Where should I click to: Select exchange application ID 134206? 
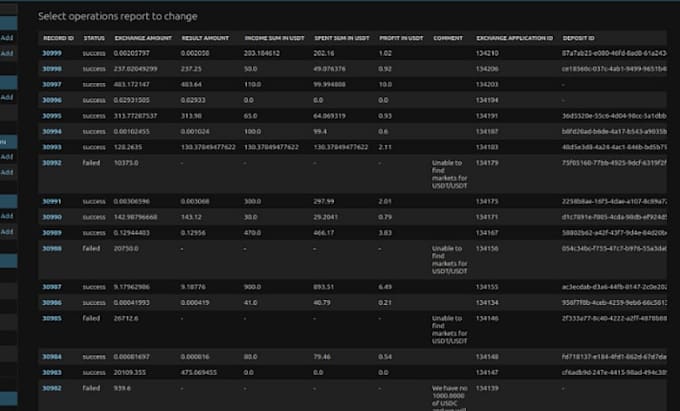(x=487, y=69)
